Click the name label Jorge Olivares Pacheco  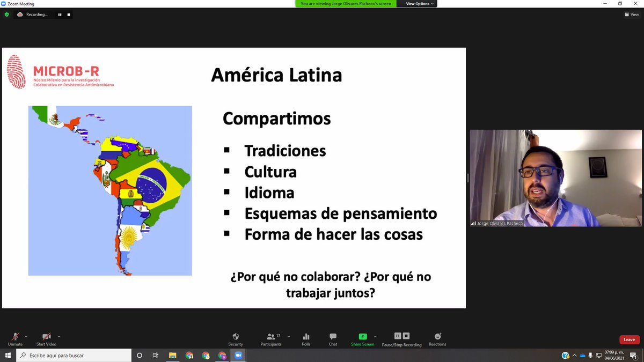click(x=499, y=223)
